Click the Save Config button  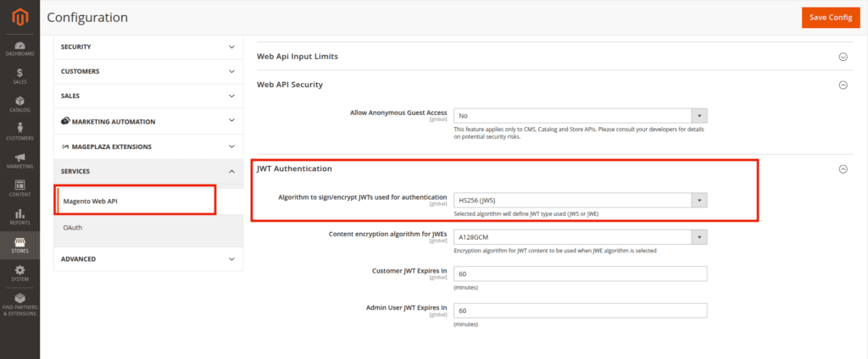(x=831, y=18)
